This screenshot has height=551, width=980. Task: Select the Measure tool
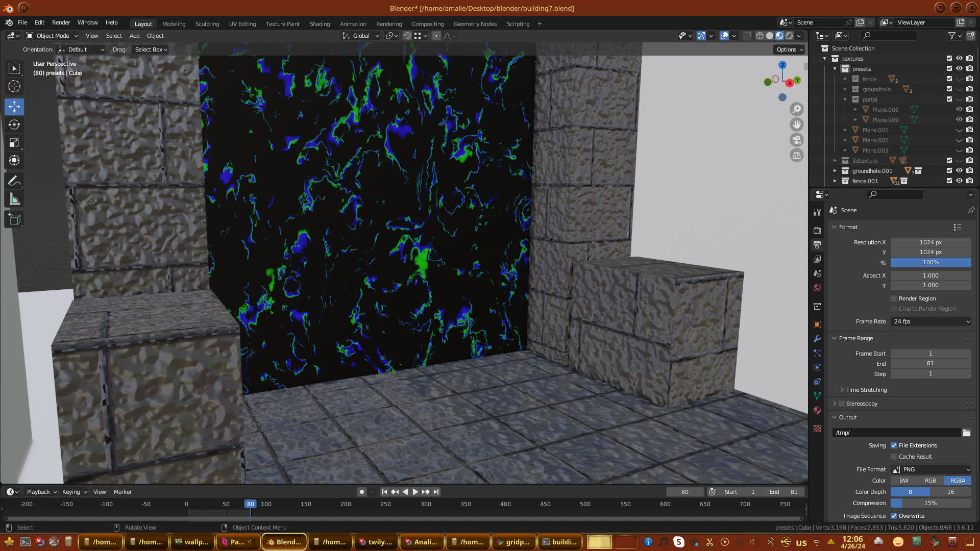click(x=14, y=199)
